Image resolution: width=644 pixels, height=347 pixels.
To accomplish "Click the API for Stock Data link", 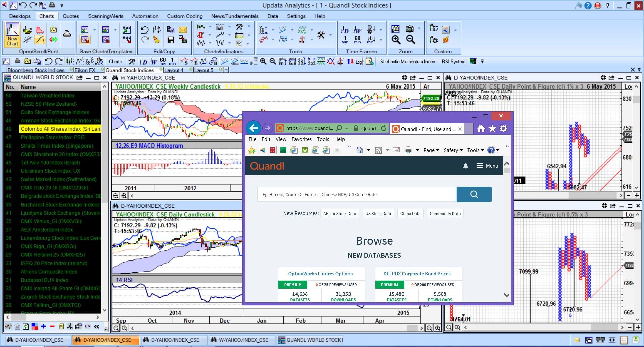I will pos(339,214).
